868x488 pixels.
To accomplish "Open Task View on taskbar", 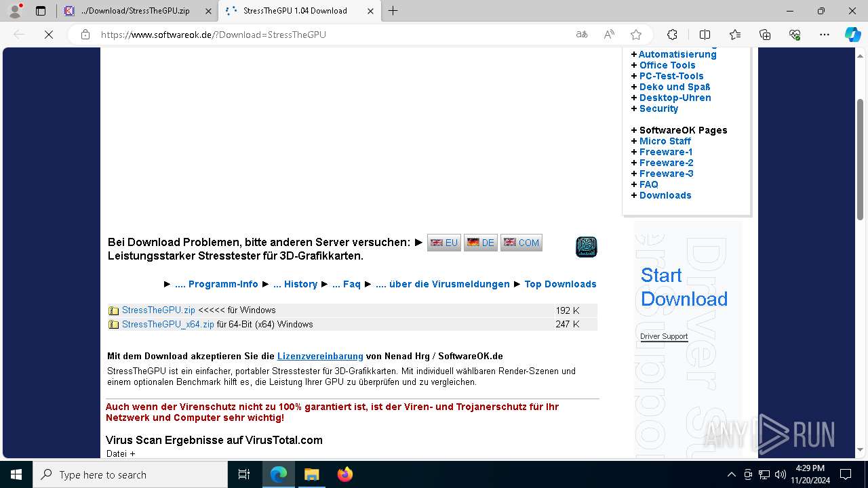I will 244,474.
